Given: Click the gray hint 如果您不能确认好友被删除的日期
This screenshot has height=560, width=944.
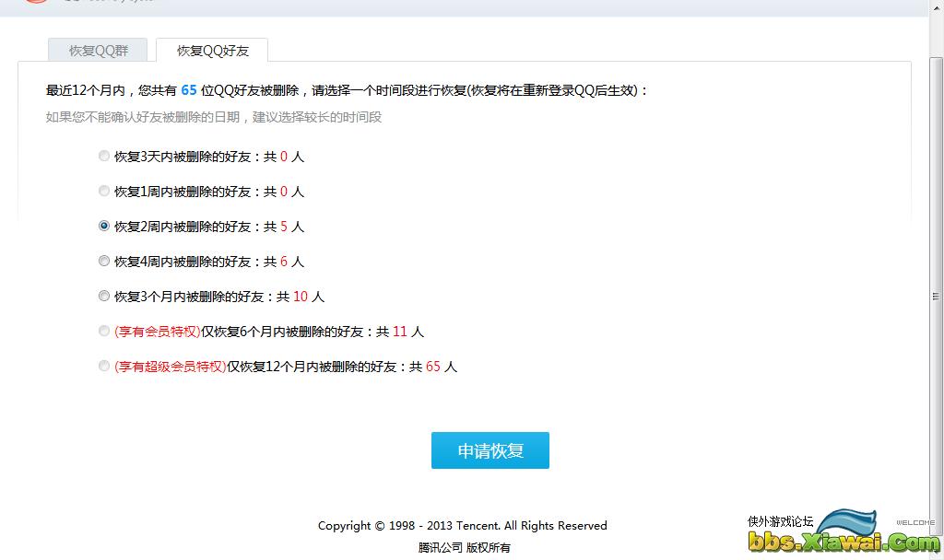Looking at the screenshot, I should tap(214, 117).
